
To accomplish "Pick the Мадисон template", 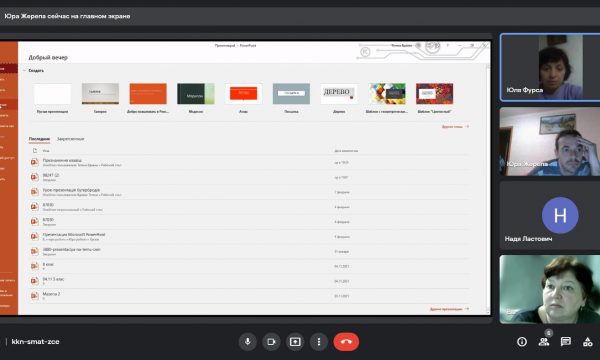I will [196, 94].
